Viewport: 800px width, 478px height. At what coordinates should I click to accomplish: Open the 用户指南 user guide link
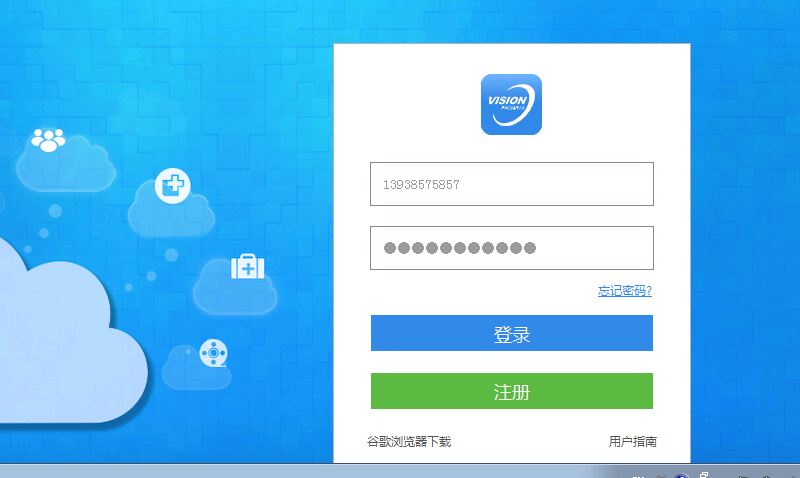(x=632, y=441)
